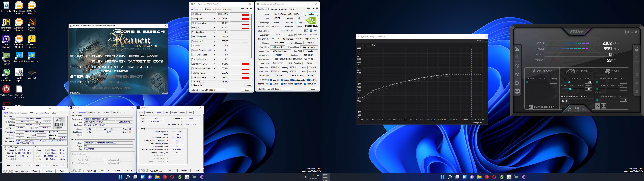
Task: Open SPD tab in the leftmost CPU-Z window
Action: pyautogui.click(x=32, y=113)
